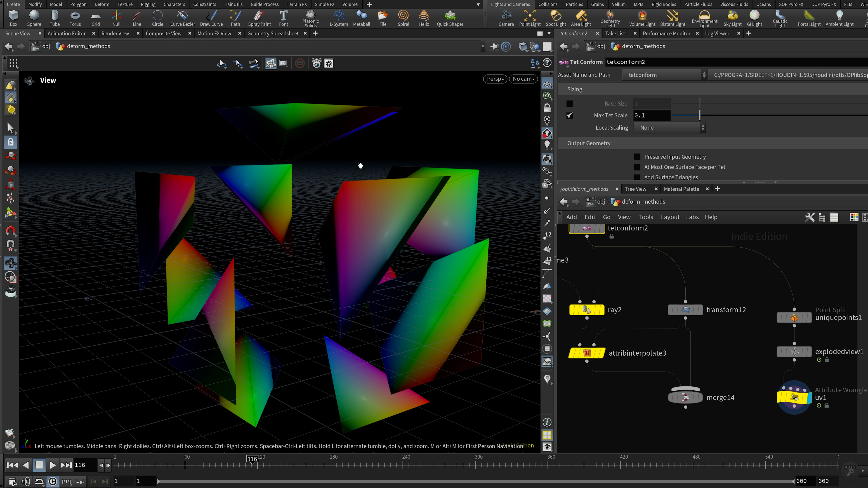Enable the Base Size checkbox
868x488 pixels.
click(x=569, y=104)
